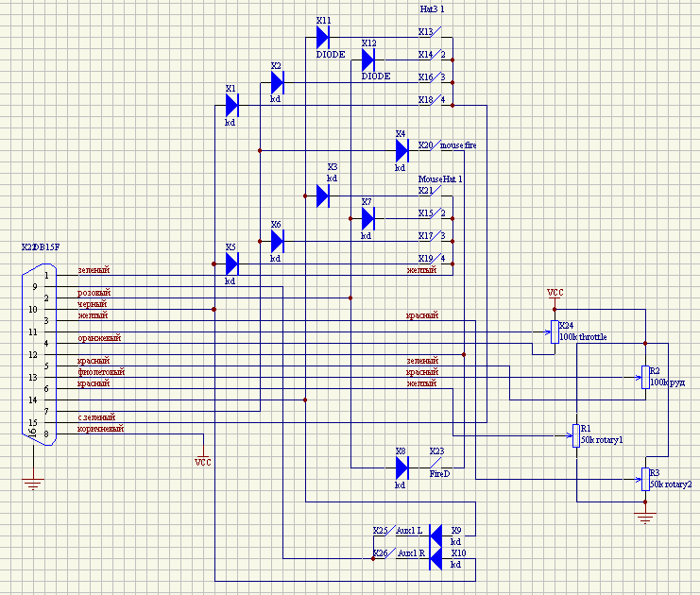Click the X8 diode next to FireD
700x595 pixels.
[402, 467]
